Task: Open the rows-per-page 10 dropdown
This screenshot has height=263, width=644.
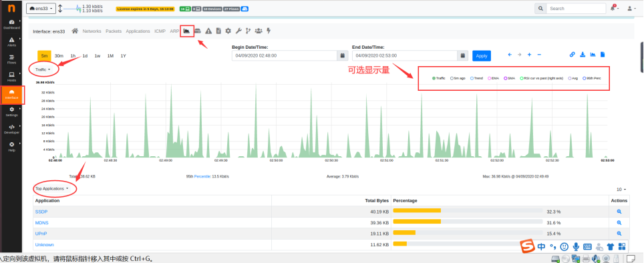Action: (621, 190)
